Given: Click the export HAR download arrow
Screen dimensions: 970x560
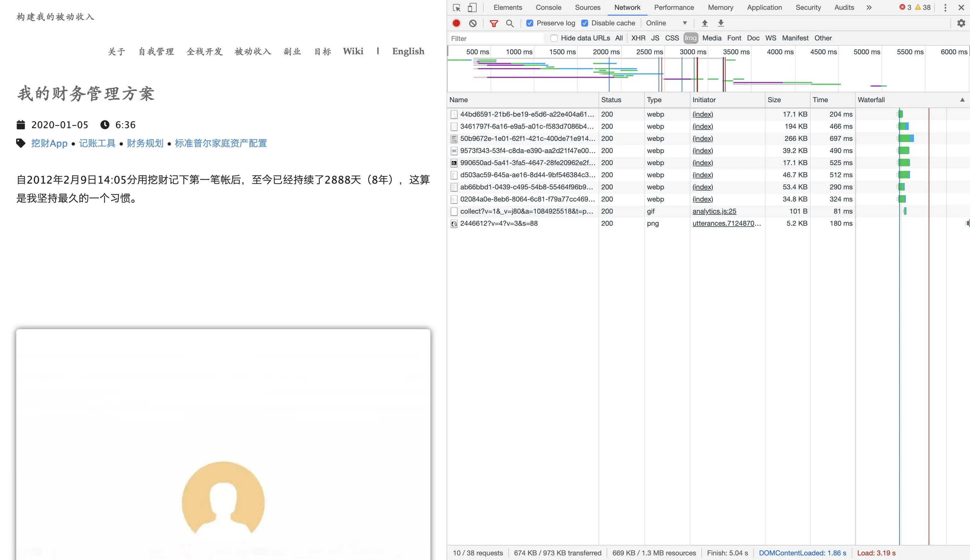Looking at the screenshot, I should click(721, 23).
